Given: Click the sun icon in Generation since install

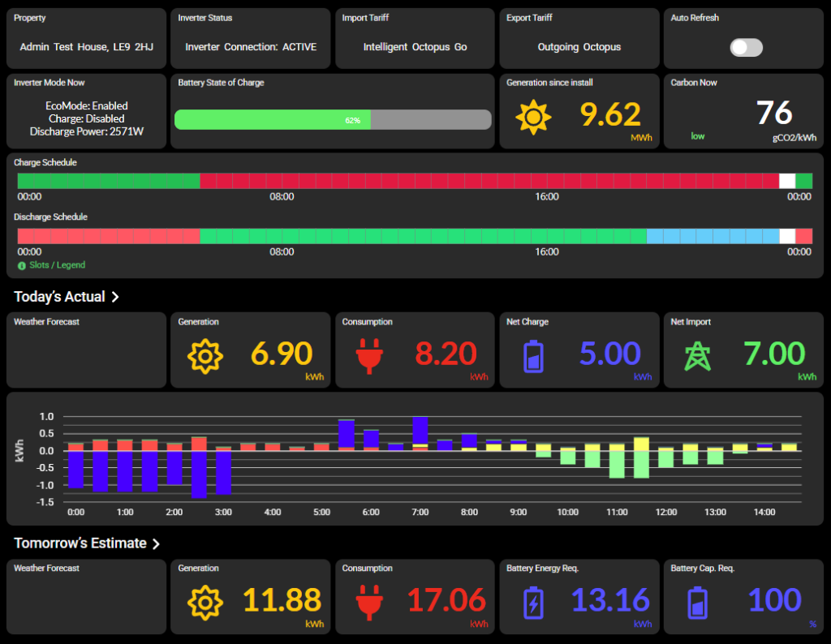Looking at the screenshot, I should pos(533,118).
